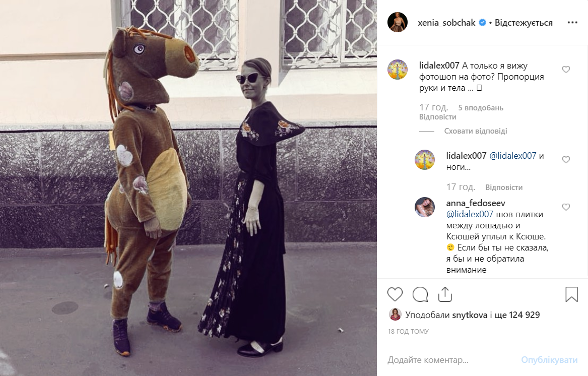Like lidalex007's first comment heart
Viewport: 588px width, 376px height.
click(566, 70)
